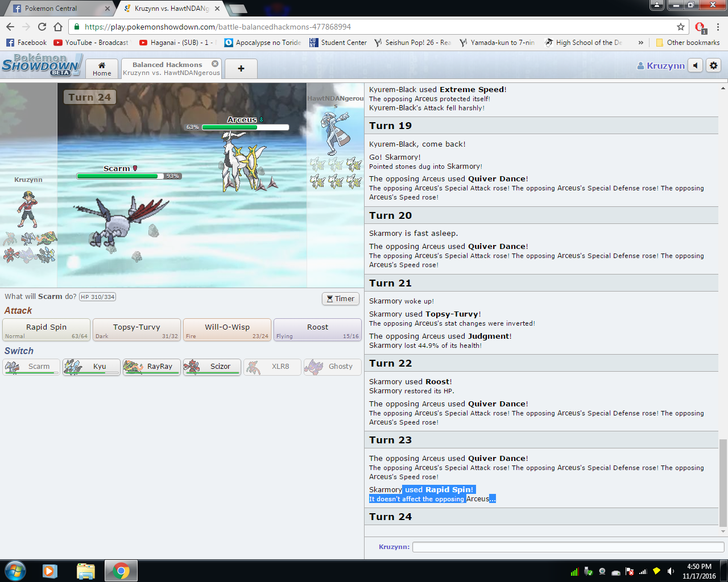Start the battle Timer
This screenshot has height=582, width=728.
point(340,299)
